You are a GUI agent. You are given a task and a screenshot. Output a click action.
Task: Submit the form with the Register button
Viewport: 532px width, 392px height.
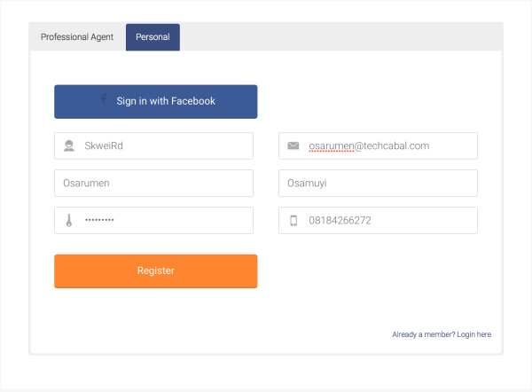pyautogui.click(x=156, y=270)
